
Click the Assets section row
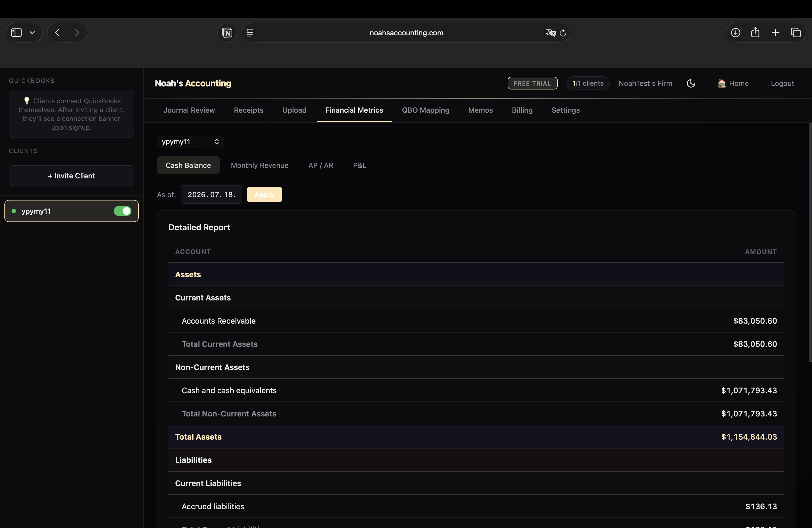pyautogui.click(x=476, y=274)
